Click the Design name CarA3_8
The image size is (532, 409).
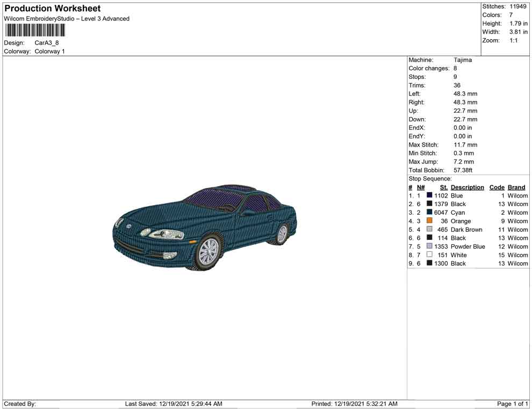point(46,43)
